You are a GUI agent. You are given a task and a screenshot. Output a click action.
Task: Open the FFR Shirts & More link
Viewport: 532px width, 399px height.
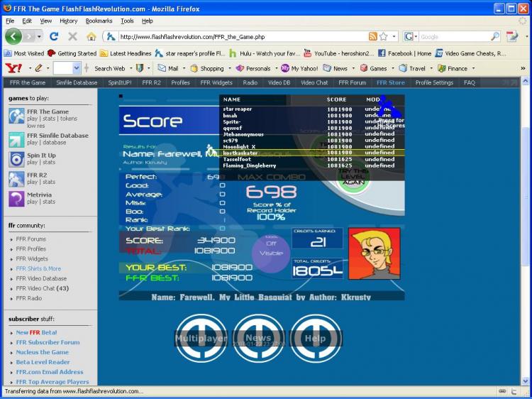(x=38, y=268)
